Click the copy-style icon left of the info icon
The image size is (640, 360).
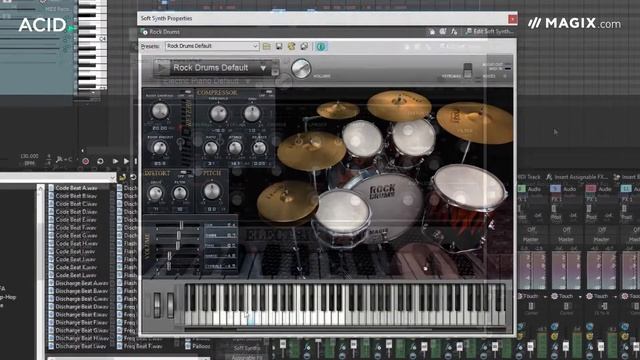tap(304, 47)
